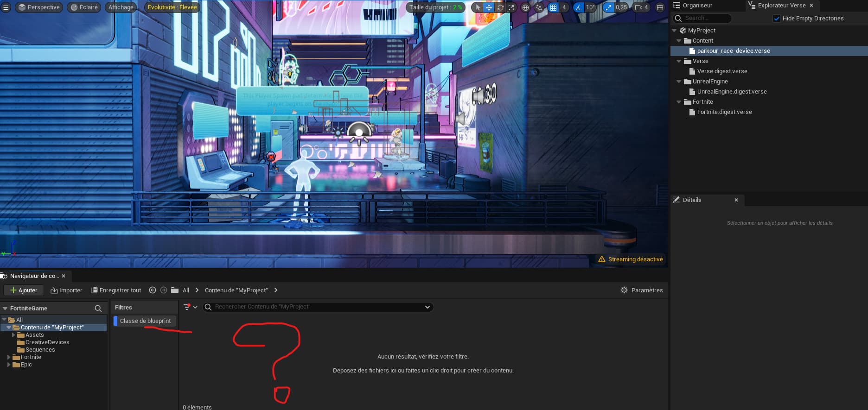The image size is (868, 410).
Task: Activate the Scale tool in viewport toolbar
Action: pos(511,7)
